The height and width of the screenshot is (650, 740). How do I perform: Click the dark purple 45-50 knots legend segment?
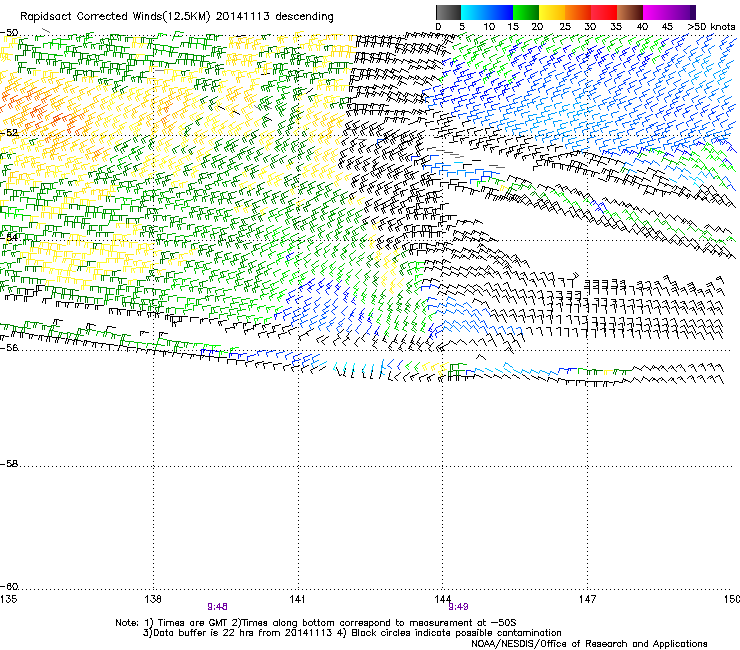pos(682,12)
